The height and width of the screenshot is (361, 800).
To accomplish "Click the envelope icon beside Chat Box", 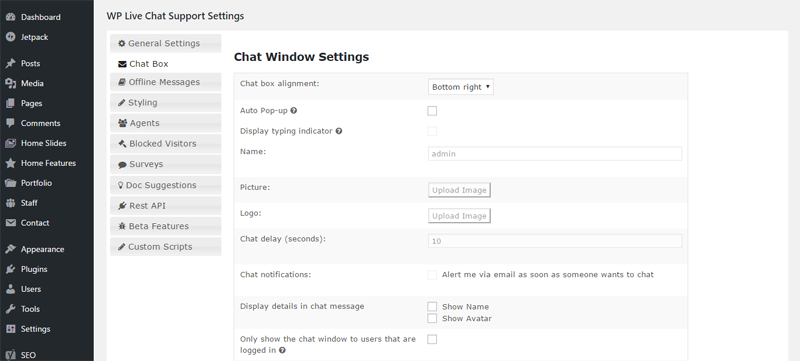I will [x=122, y=64].
